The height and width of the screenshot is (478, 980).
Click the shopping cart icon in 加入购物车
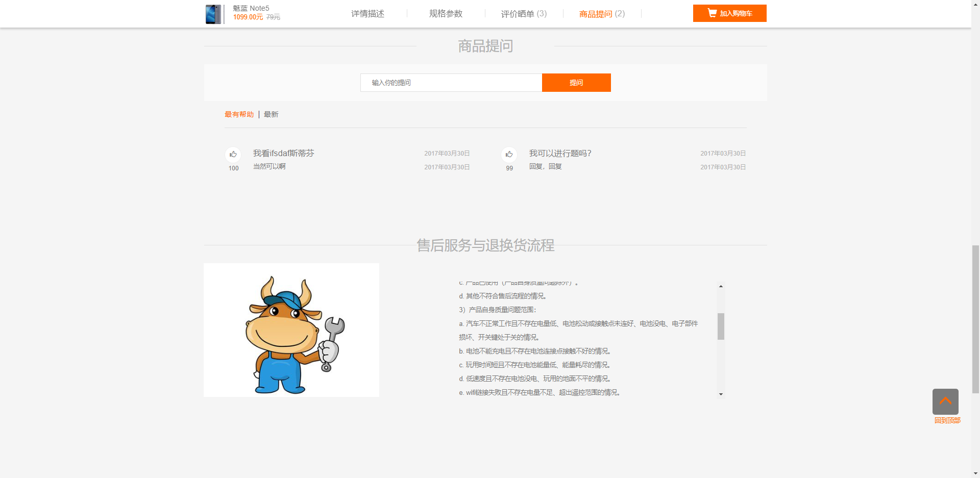(x=712, y=13)
